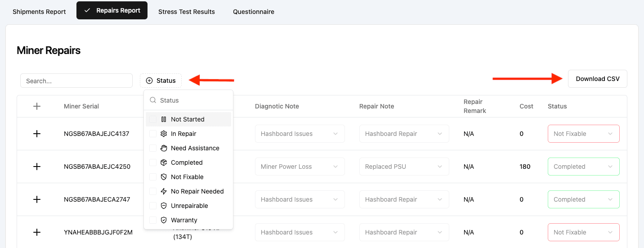Check the Not Started status checkbox
Viewport: 644px width, 248px height.
coord(153,119)
